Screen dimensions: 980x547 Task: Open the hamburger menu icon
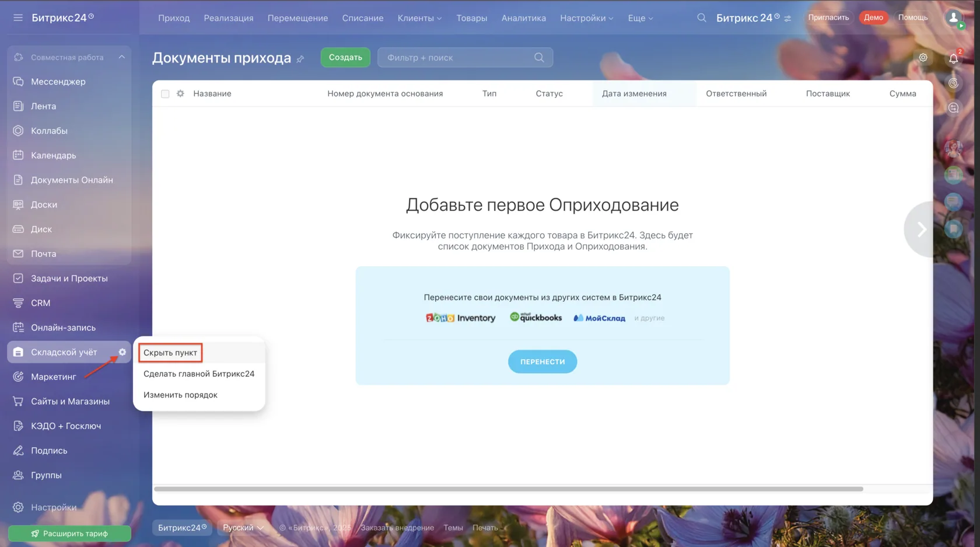click(x=18, y=18)
